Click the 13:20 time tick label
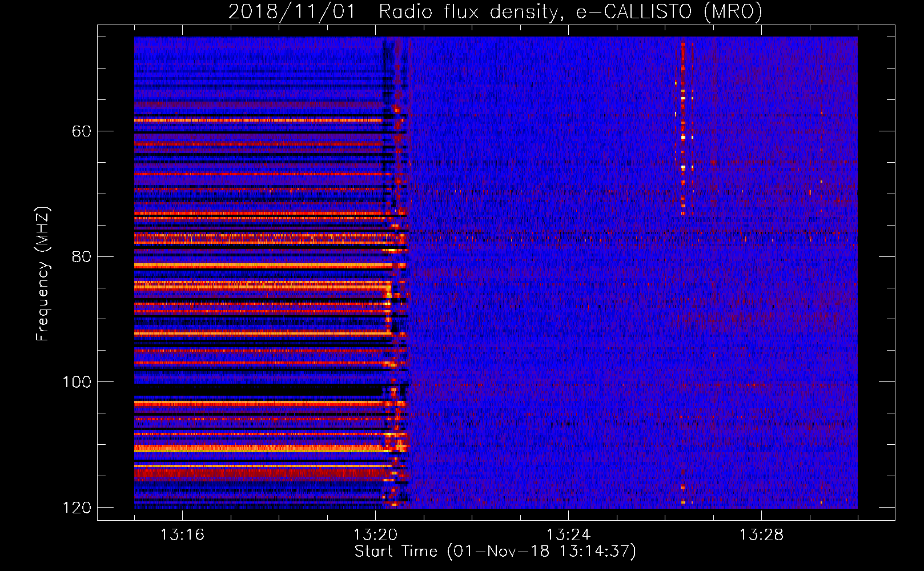The height and width of the screenshot is (571, 924). 375,535
